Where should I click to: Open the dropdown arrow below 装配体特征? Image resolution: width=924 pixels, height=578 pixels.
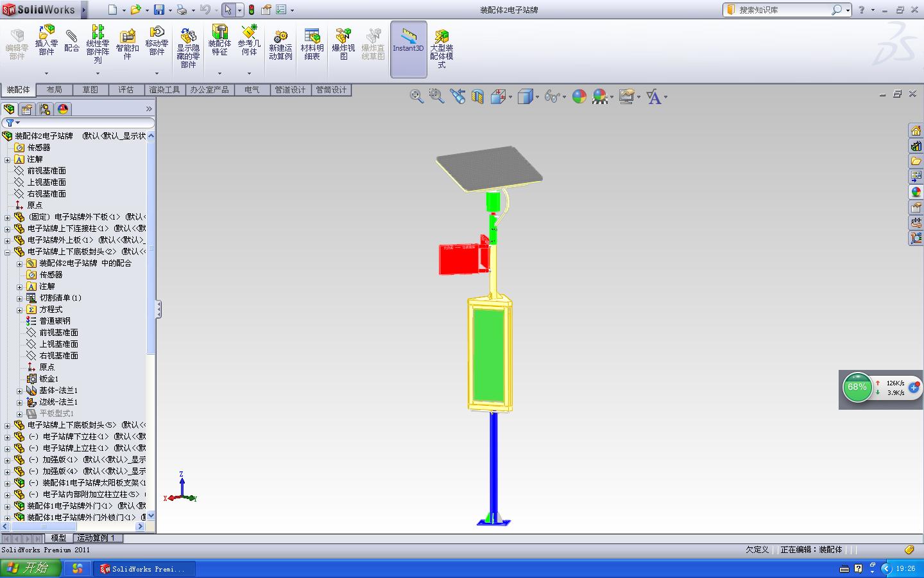pos(219,73)
